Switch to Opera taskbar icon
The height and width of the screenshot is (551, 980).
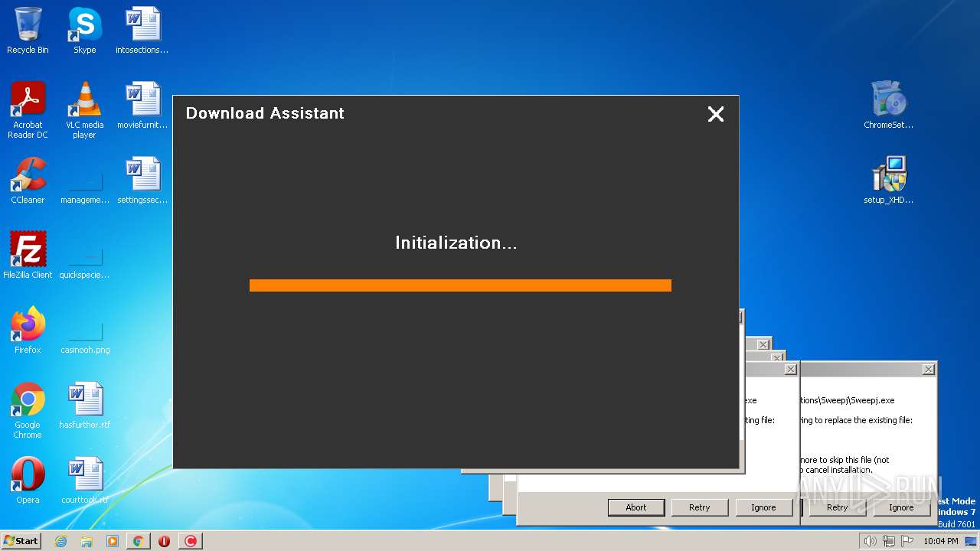[x=165, y=541]
